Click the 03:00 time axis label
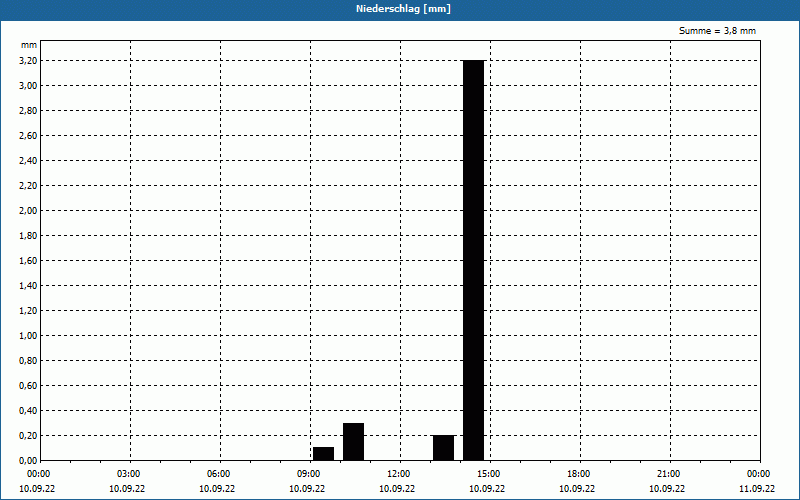The height and width of the screenshot is (500, 800). point(127,474)
